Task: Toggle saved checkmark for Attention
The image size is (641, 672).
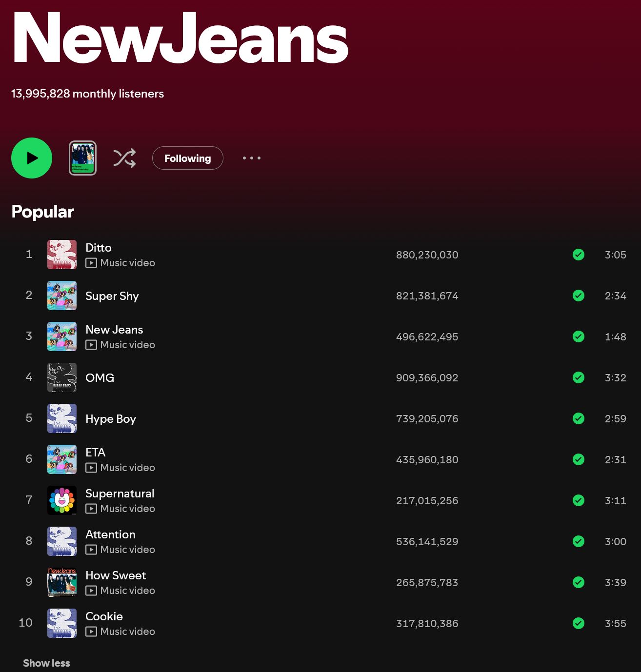Action: coord(579,541)
